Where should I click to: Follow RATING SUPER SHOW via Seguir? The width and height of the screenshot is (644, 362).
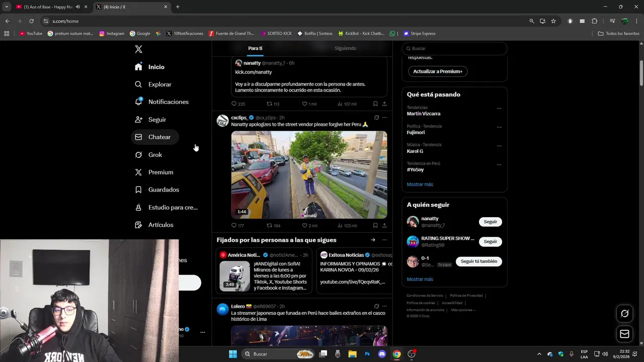(490, 241)
